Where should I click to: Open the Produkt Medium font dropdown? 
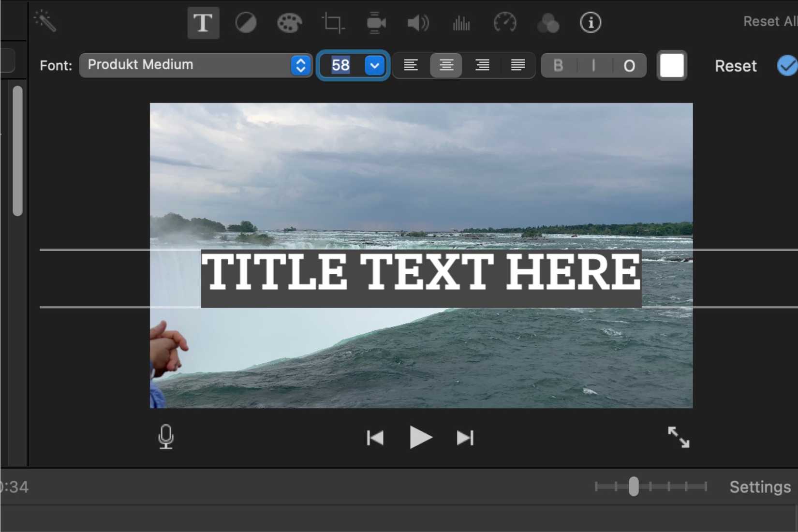(189, 65)
